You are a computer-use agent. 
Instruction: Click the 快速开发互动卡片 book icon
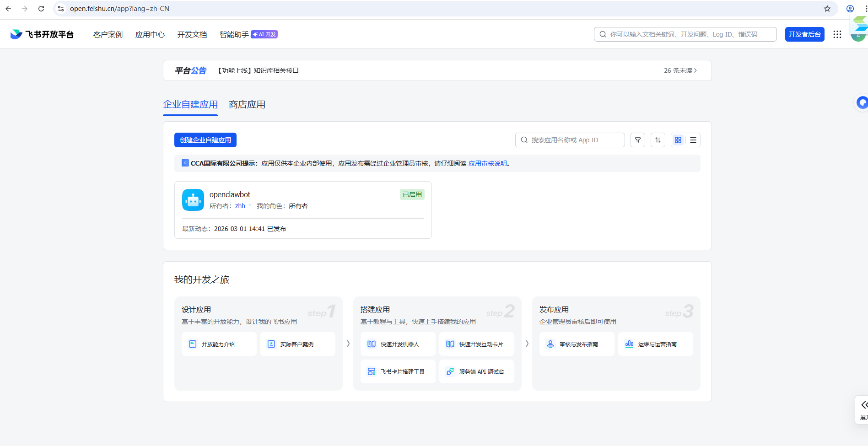click(450, 344)
